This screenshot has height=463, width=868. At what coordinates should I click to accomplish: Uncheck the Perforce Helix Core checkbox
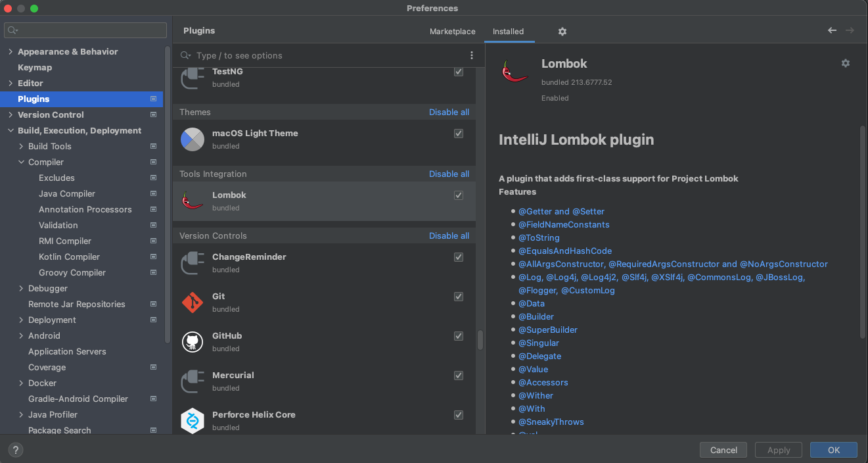click(459, 415)
